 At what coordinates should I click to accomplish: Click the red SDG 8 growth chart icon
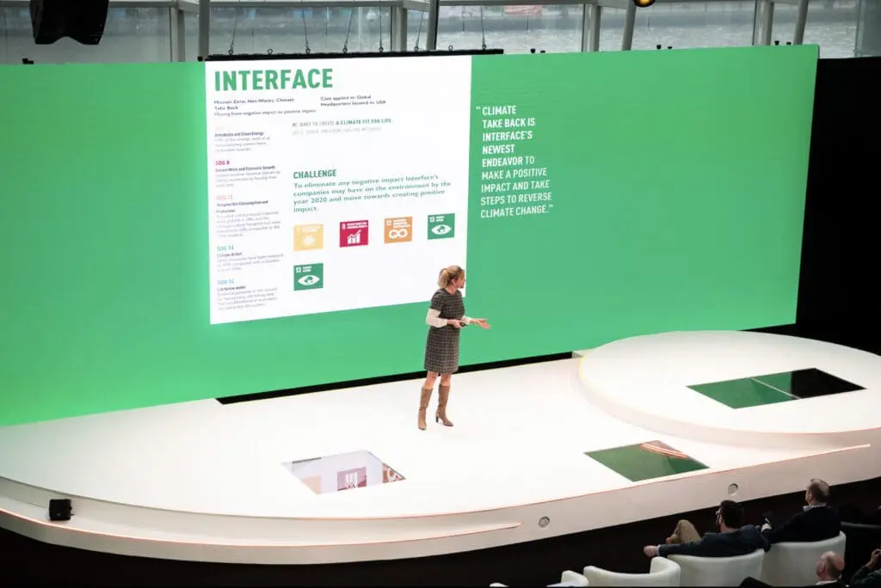tap(354, 233)
